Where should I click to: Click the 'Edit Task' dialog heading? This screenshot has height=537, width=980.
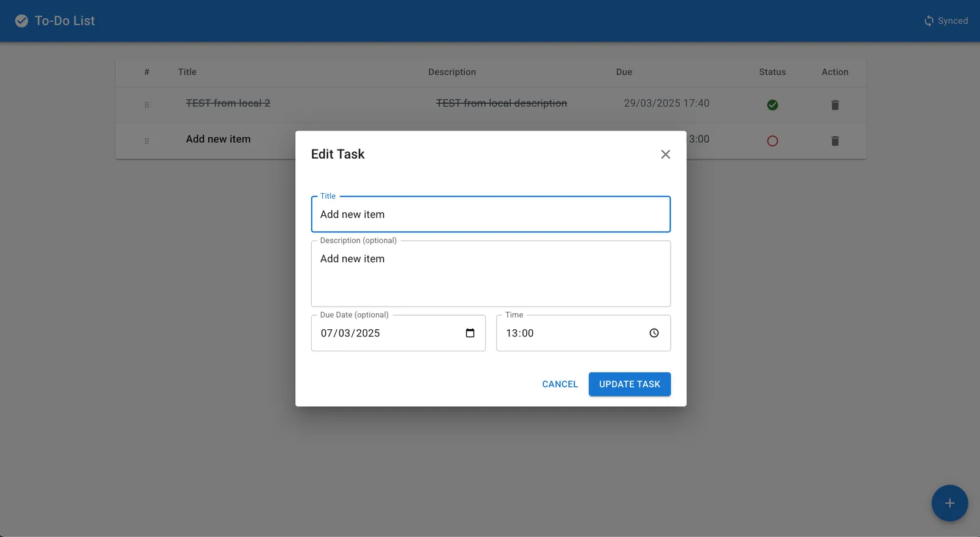pyautogui.click(x=337, y=154)
